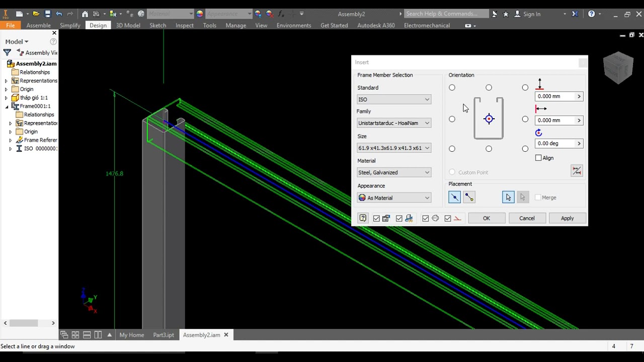
Task: Toggle the Align checkbox
Action: pyautogui.click(x=538, y=158)
